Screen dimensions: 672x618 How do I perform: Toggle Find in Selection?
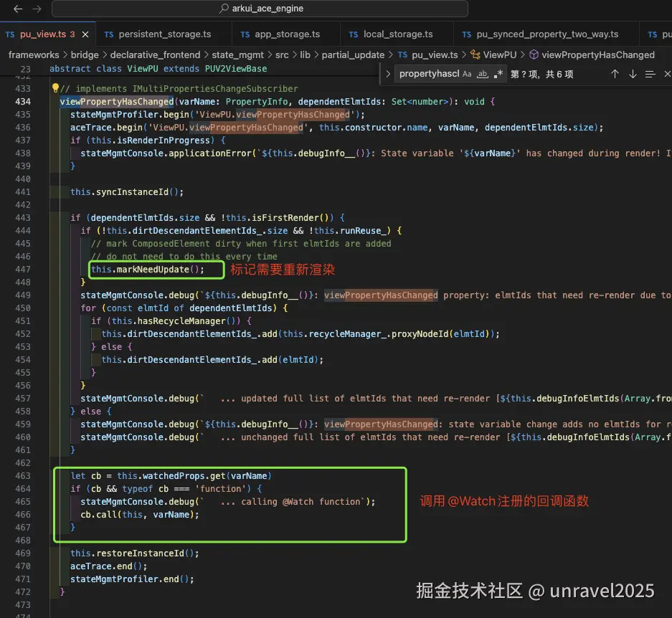click(x=650, y=74)
